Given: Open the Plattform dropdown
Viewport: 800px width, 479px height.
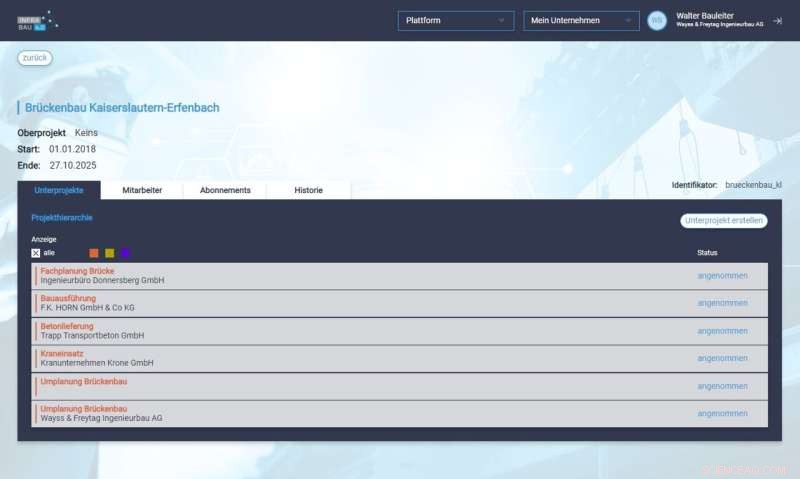Looking at the screenshot, I should [455, 20].
